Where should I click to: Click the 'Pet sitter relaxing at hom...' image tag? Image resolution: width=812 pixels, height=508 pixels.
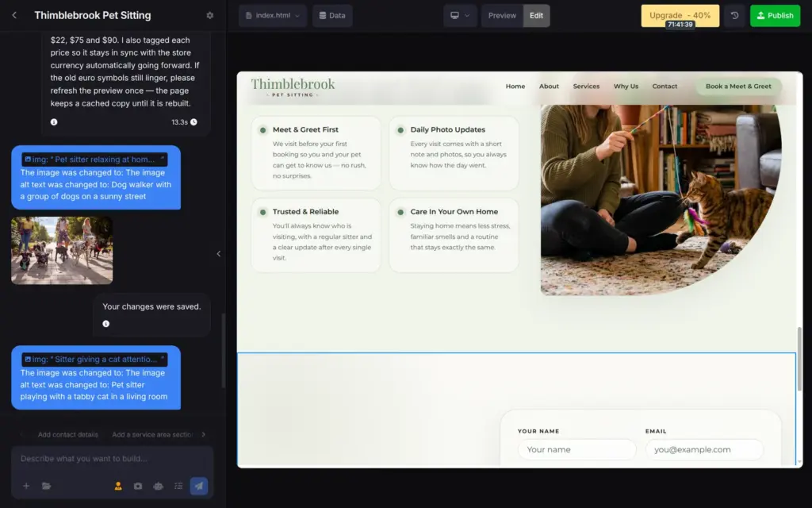pos(95,160)
